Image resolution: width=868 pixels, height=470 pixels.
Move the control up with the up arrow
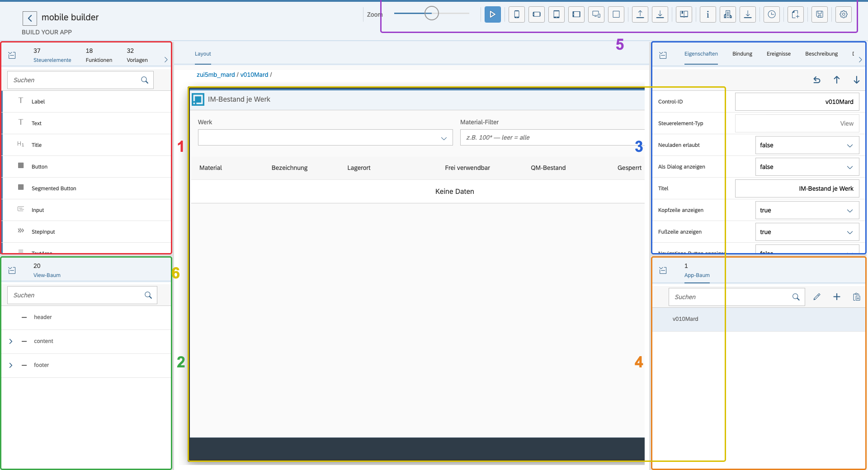pyautogui.click(x=837, y=80)
